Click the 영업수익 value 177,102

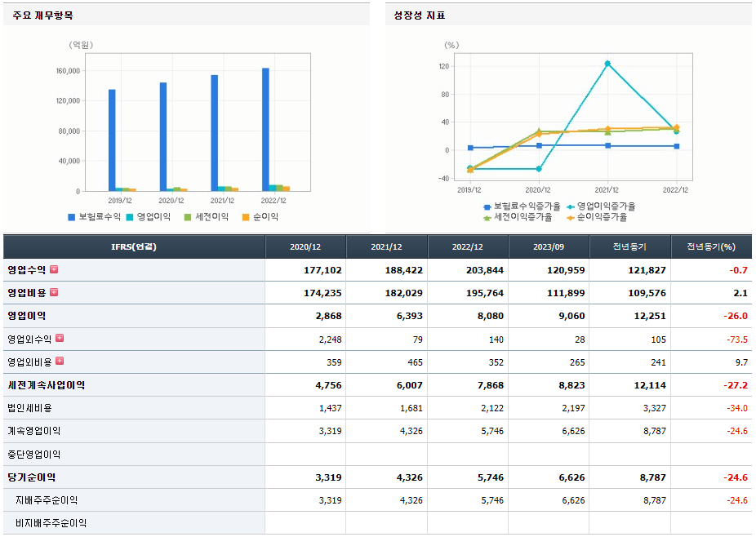[x=322, y=270]
